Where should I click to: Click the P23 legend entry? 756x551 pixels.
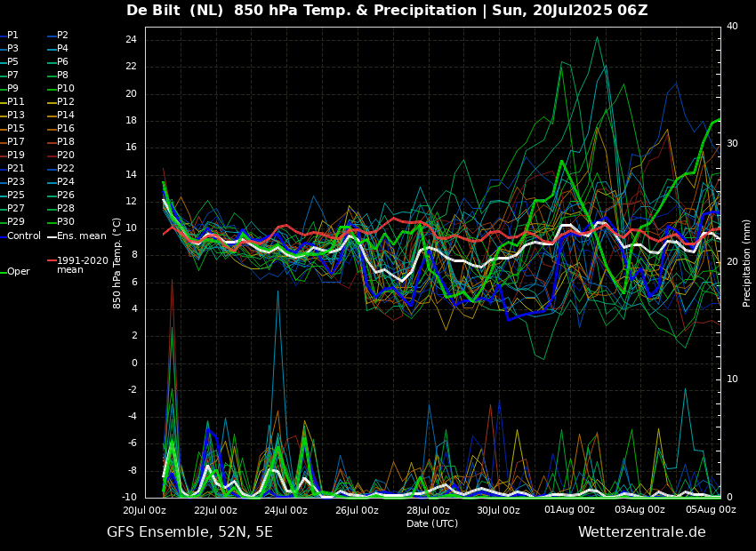[x=12, y=181]
